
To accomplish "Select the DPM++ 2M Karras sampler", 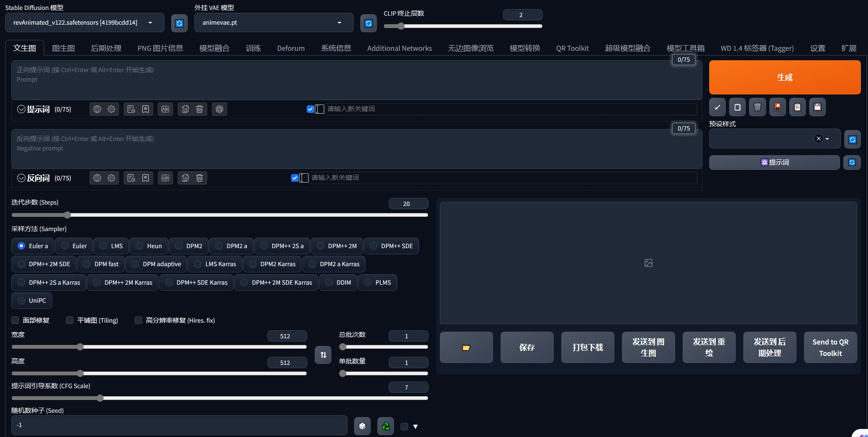I will click(122, 282).
